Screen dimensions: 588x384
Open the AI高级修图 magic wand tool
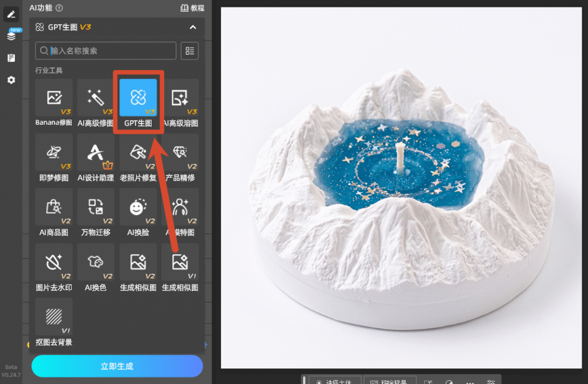[96, 103]
